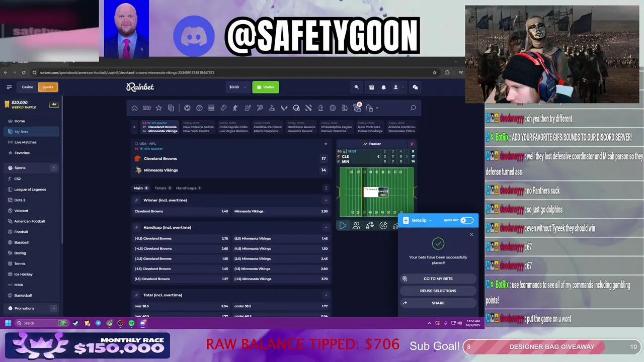Switch to the Casino tab
Viewport: 644px width, 362px height.
pos(28,87)
